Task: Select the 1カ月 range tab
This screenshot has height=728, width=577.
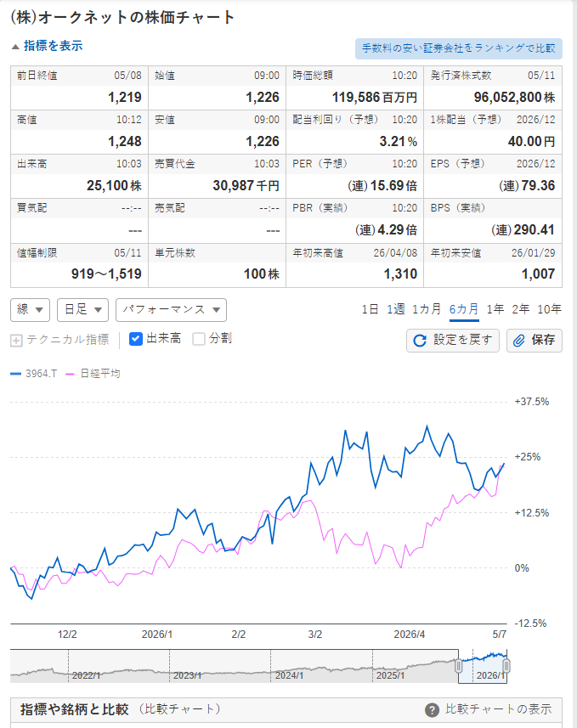Action: (427, 309)
